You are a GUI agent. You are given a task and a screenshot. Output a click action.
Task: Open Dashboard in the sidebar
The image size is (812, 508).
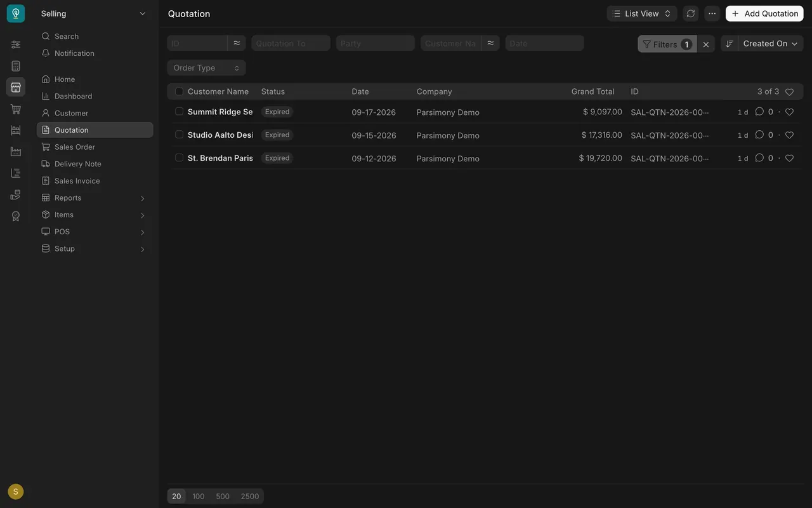tap(95, 96)
